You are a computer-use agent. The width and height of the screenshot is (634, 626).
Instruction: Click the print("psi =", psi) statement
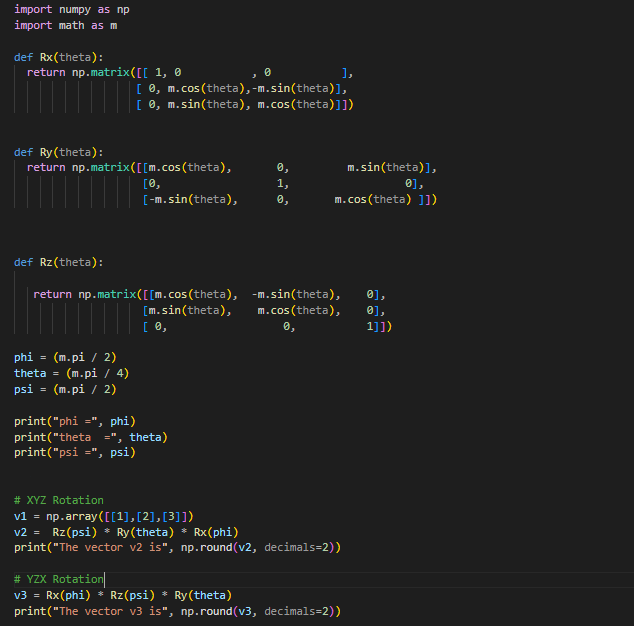(x=75, y=453)
